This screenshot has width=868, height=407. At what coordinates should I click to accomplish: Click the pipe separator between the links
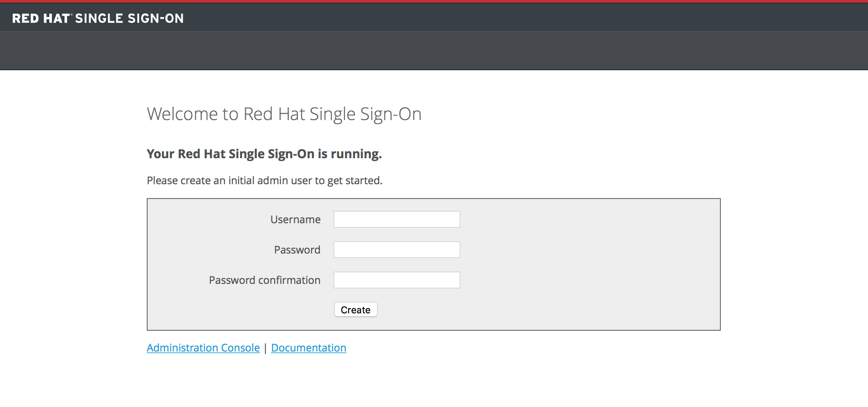(x=265, y=348)
